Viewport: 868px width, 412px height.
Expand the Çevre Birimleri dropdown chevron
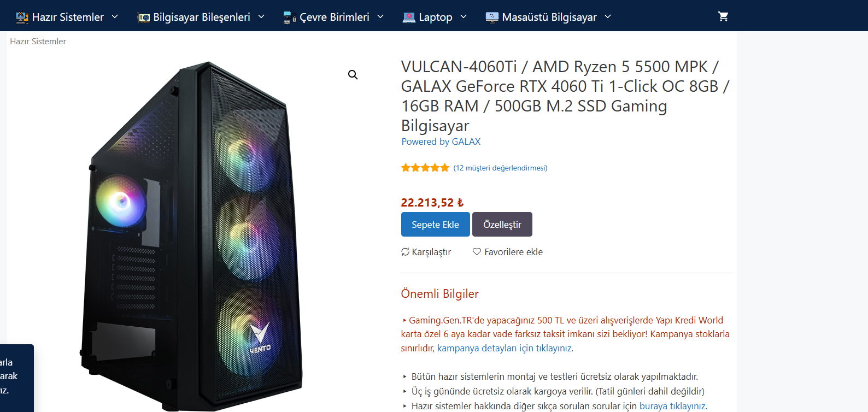pyautogui.click(x=380, y=17)
